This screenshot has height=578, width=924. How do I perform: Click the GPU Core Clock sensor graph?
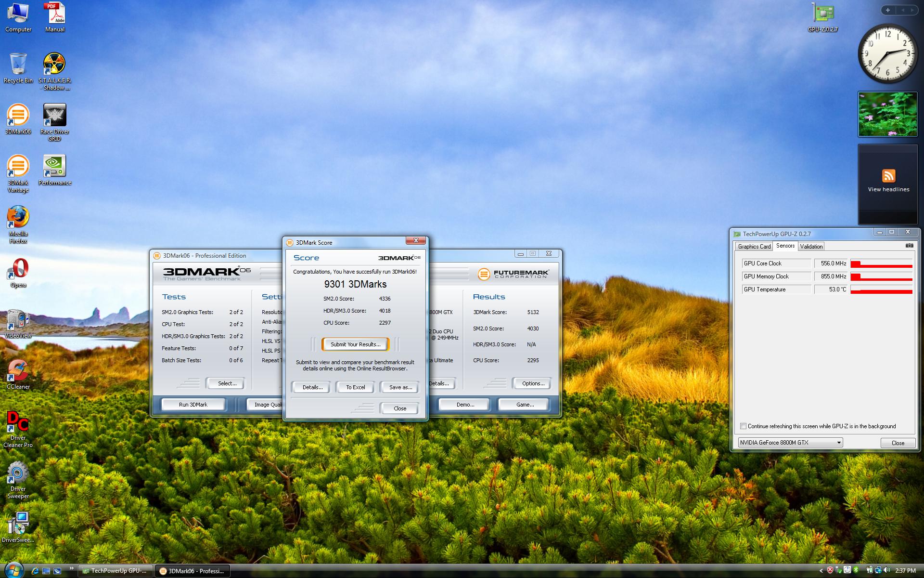(x=881, y=263)
